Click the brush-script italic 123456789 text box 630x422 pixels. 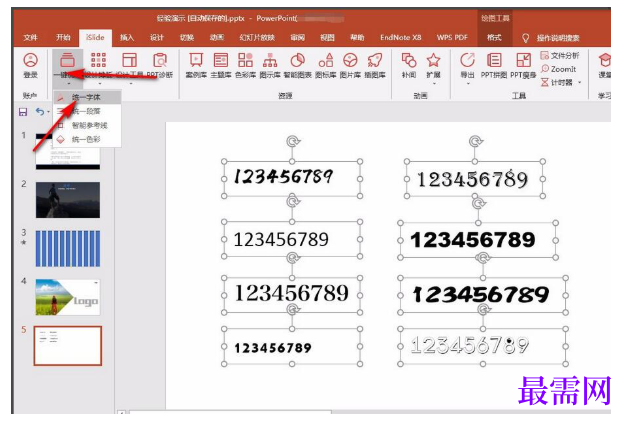292,178
